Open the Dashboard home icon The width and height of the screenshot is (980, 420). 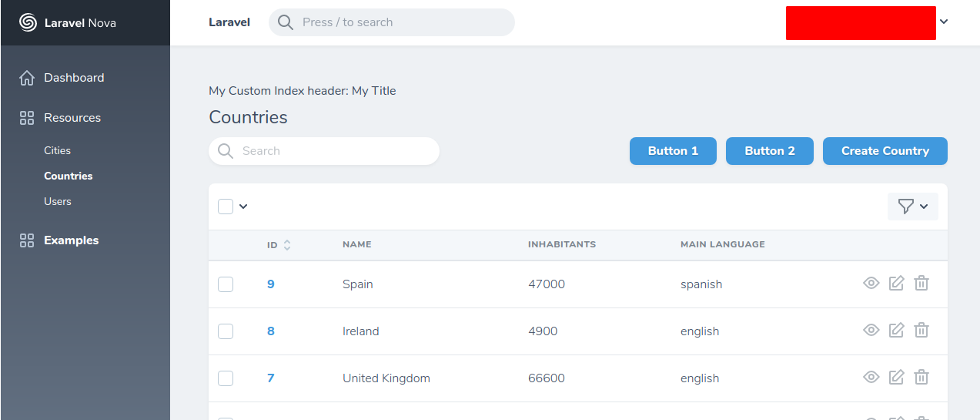[27, 78]
